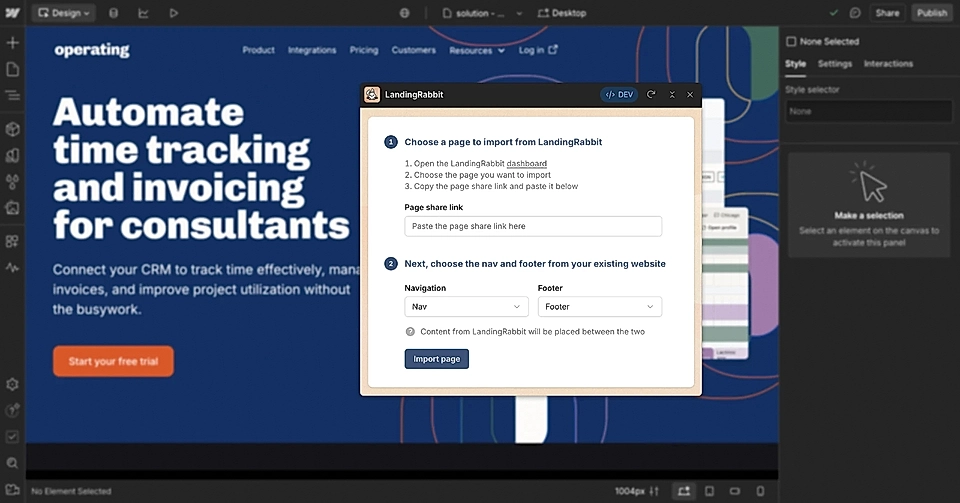Image resolution: width=960 pixels, height=503 pixels.
Task: Open the Pages panel
Action: coord(12,69)
